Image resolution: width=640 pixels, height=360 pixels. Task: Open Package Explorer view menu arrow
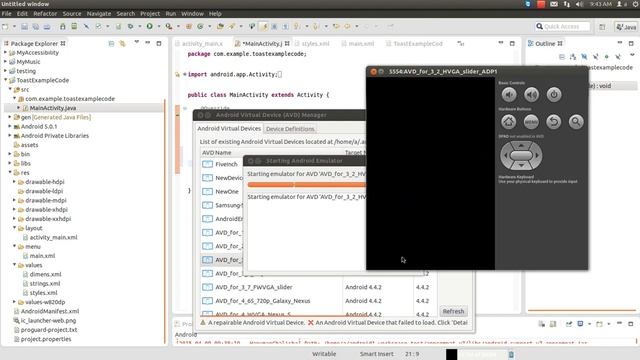136,42
